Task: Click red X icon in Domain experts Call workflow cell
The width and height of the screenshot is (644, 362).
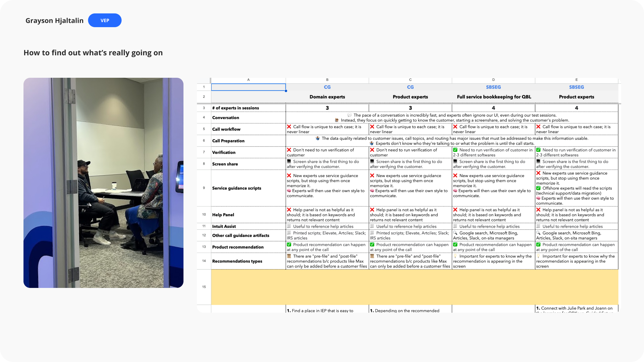Action: [x=289, y=127]
